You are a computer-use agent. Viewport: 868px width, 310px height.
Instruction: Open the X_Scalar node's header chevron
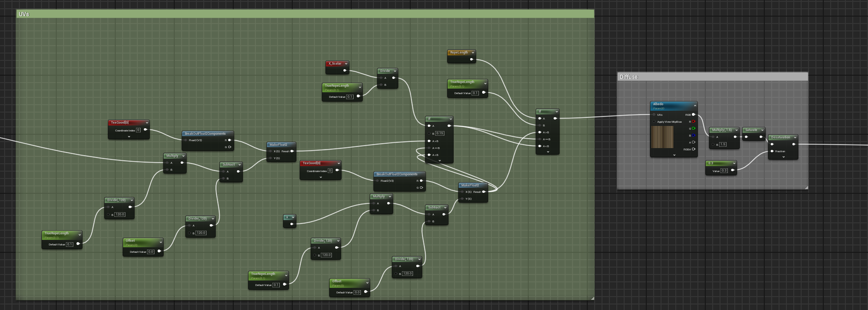coord(346,64)
